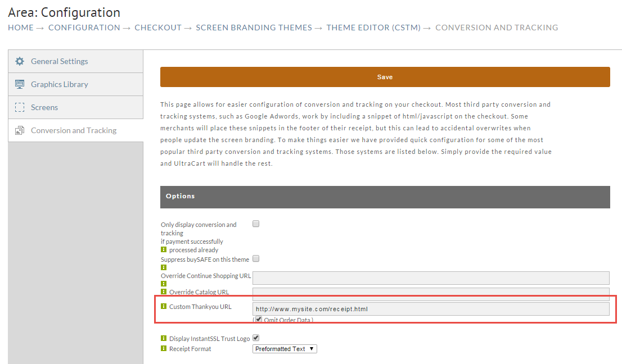
Task: Click the Override Continue Shopping URL field
Action: tap(431, 278)
